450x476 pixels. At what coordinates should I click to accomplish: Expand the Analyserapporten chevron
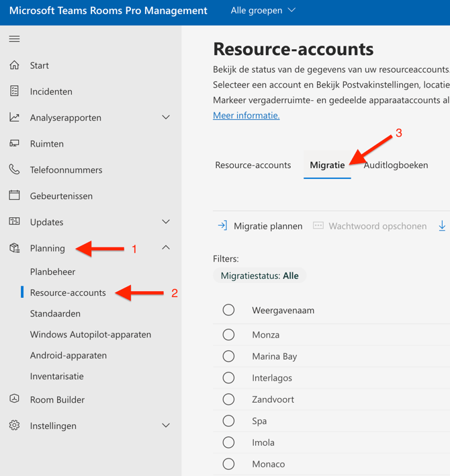(166, 117)
